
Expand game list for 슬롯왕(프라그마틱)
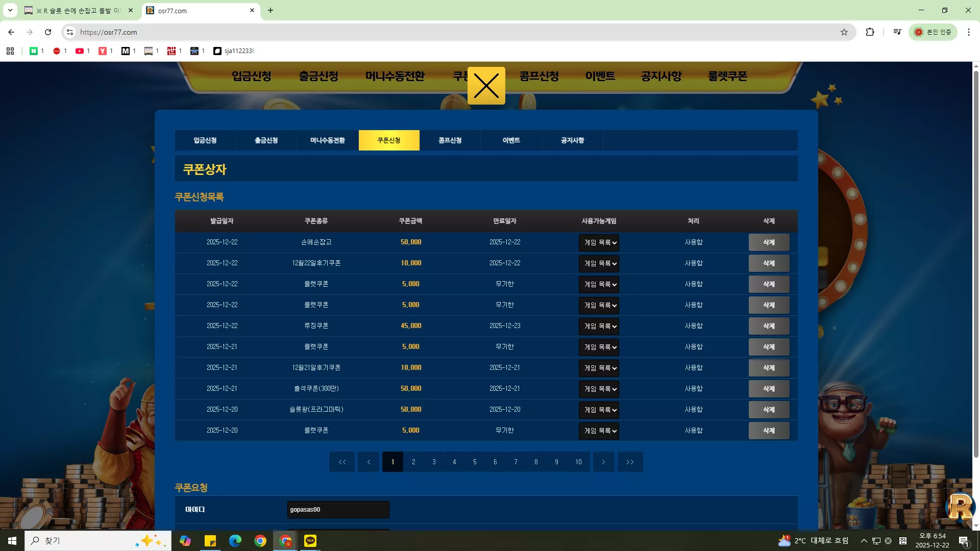click(x=599, y=410)
